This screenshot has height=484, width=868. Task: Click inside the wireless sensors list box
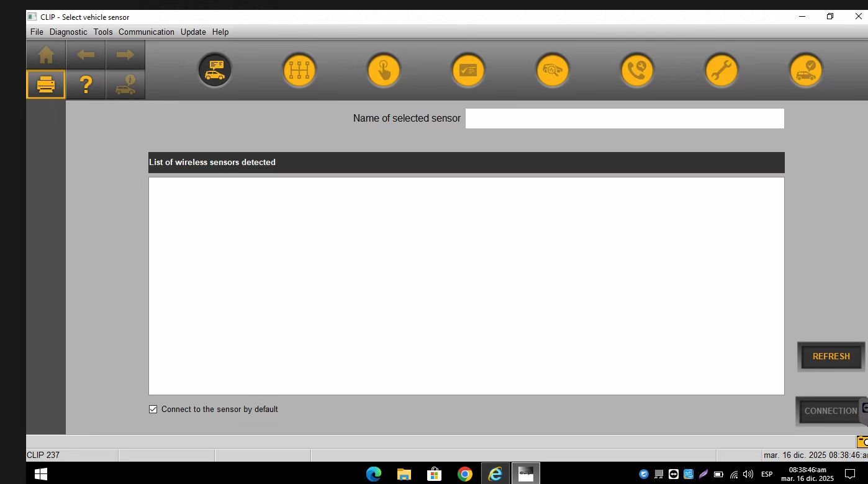pos(466,285)
